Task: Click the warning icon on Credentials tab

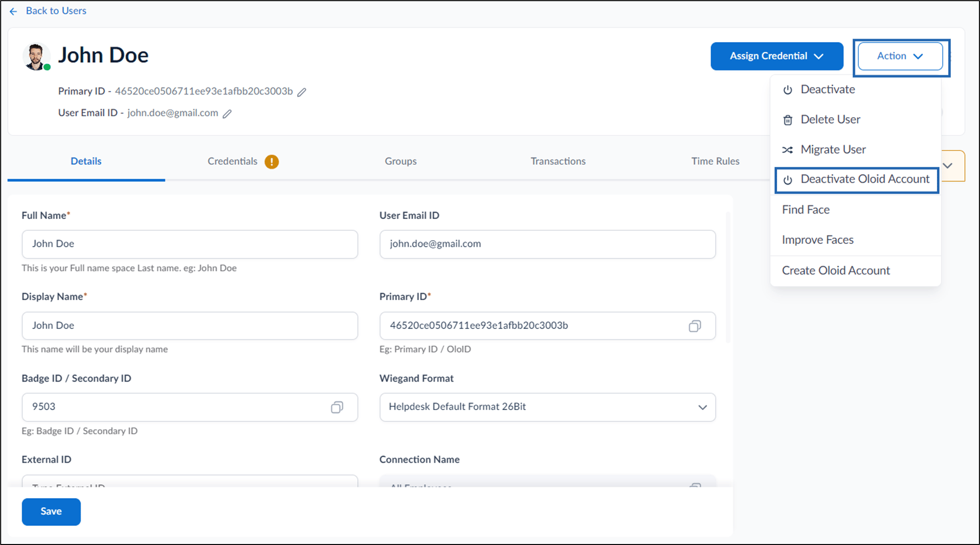Action: 272,161
